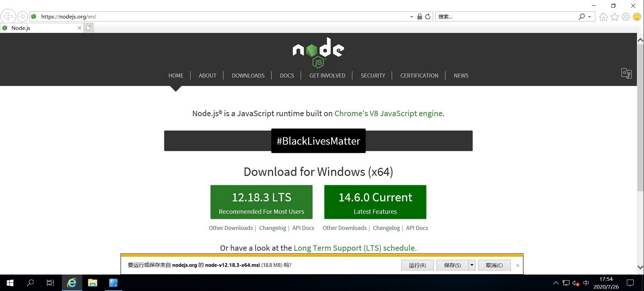Open API Docs under the Current button
The image size is (644, 291).
pyautogui.click(x=417, y=228)
